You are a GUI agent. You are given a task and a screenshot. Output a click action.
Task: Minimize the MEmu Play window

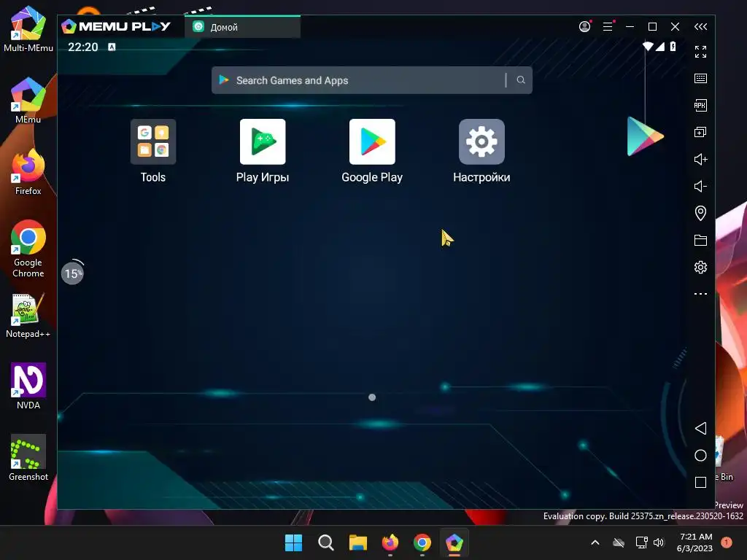[630, 27]
